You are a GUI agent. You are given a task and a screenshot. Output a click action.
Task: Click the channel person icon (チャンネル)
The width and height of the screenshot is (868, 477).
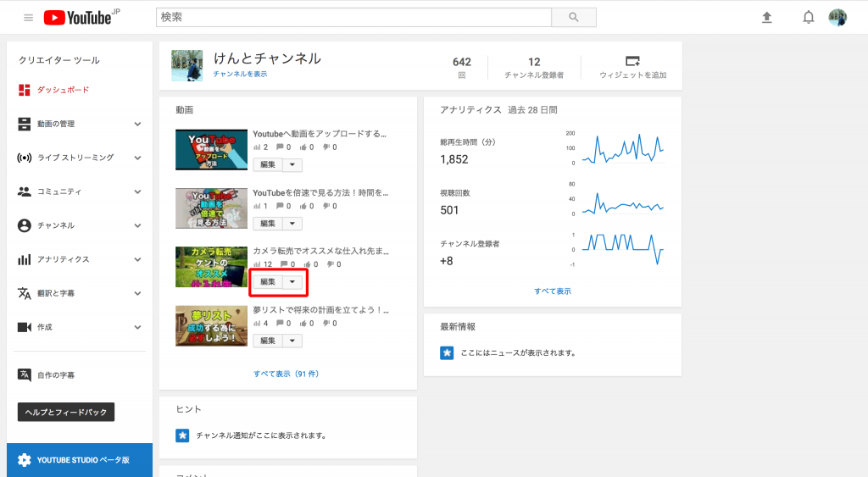coord(25,225)
